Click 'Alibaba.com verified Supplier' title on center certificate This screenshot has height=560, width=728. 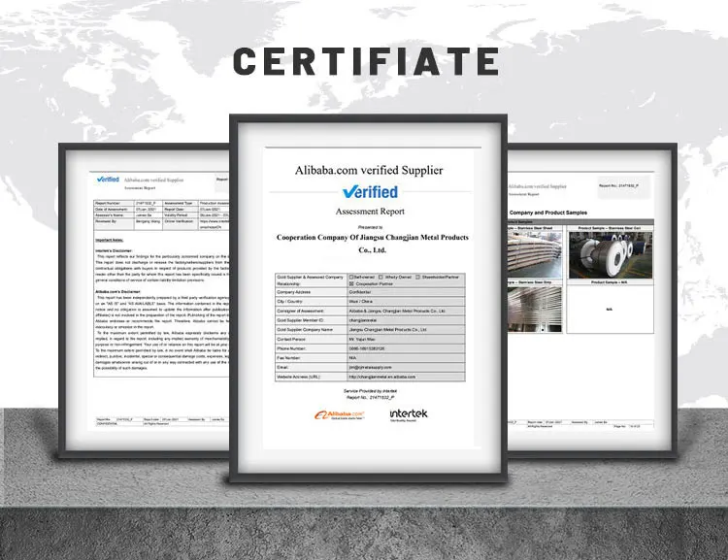click(x=369, y=171)
